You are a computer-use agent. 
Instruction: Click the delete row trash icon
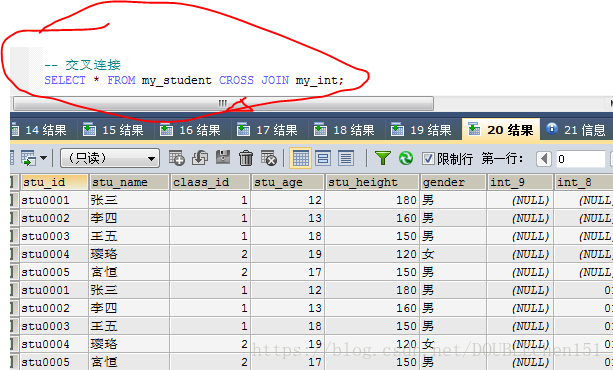tap(246, 158)
